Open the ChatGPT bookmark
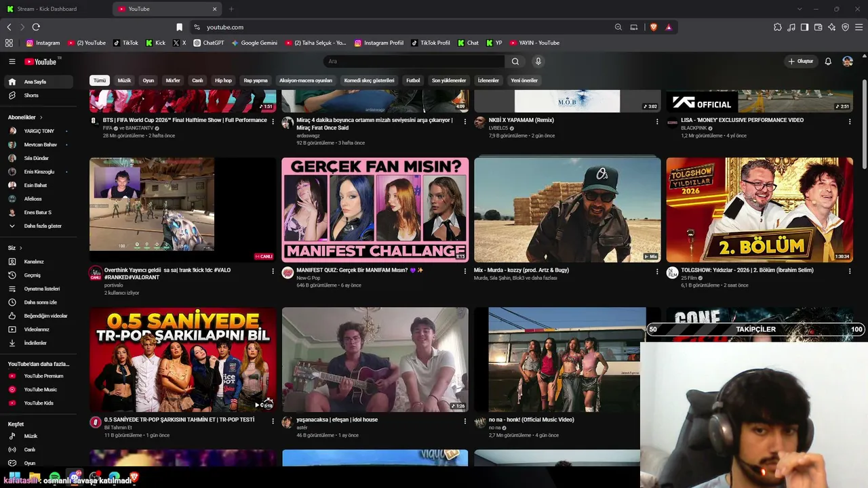 [209, 43]
